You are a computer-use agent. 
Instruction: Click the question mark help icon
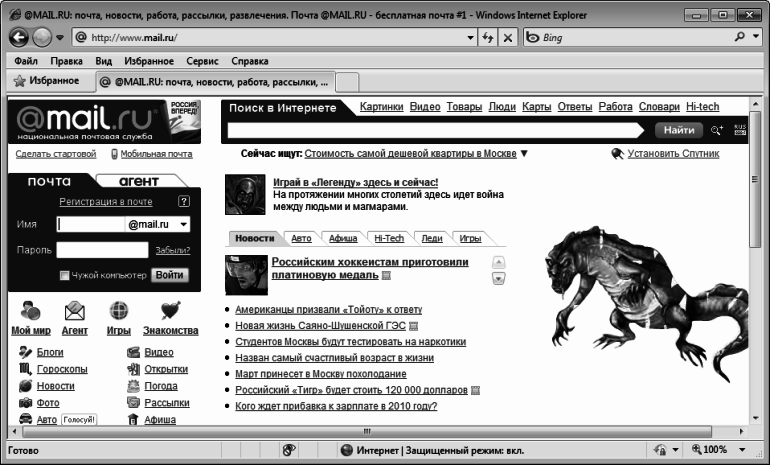click(184, 201)
